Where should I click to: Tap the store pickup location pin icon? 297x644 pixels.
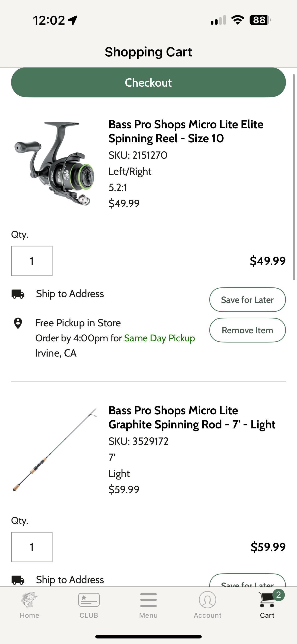coord(18,323)
